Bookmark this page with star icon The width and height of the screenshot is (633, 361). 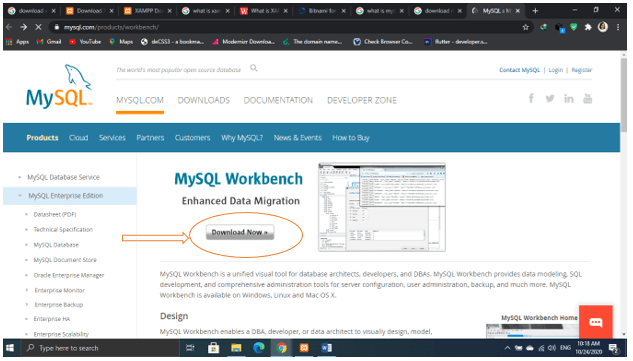click(x=527, y=27)
